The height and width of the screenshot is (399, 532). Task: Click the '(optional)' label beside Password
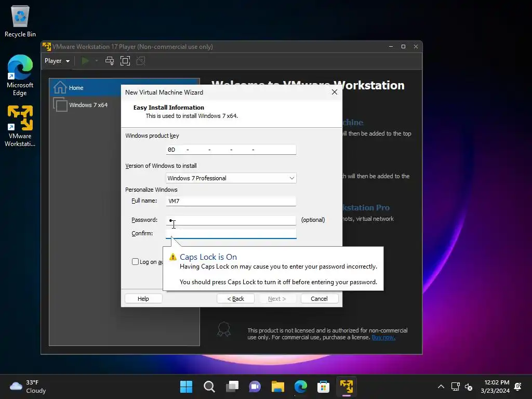click(313, 220)
